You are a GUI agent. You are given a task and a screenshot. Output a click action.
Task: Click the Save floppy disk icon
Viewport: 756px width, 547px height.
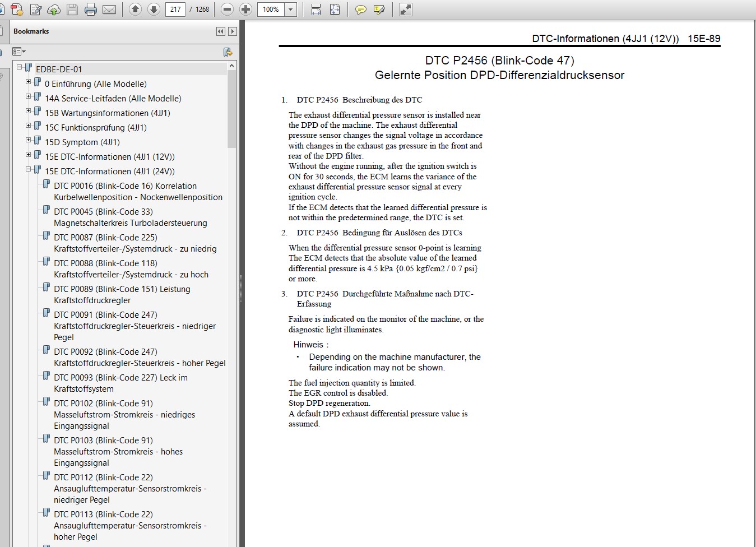[72, 10]
